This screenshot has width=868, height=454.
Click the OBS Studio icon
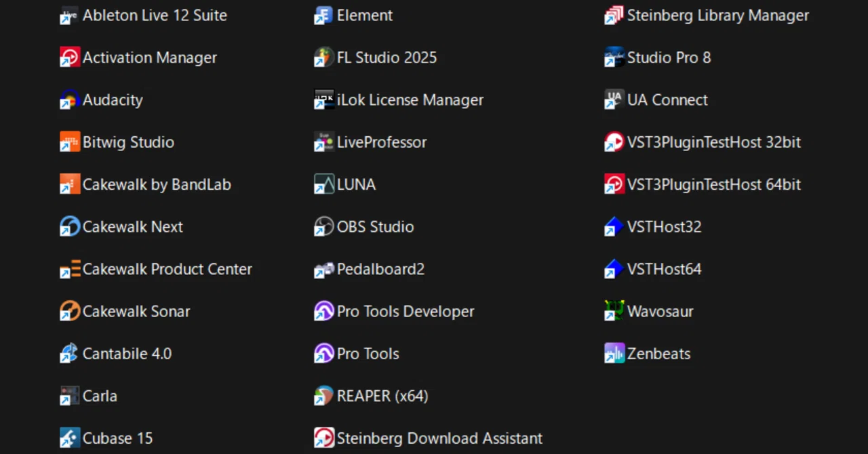(323, 227)
